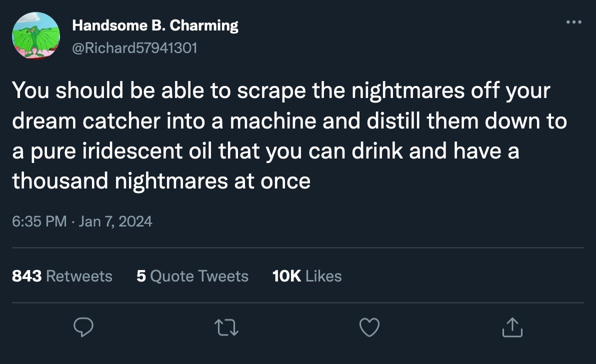Show the 10K Likes list

coord(307,276)
